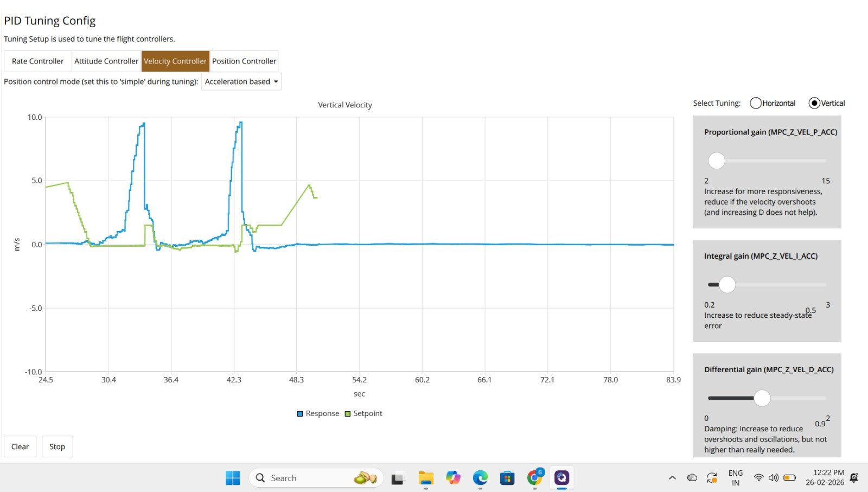Toggle the Response series in chart legend
The height and width of the screenshot is (492, 868).
click(x=318, y=414)
